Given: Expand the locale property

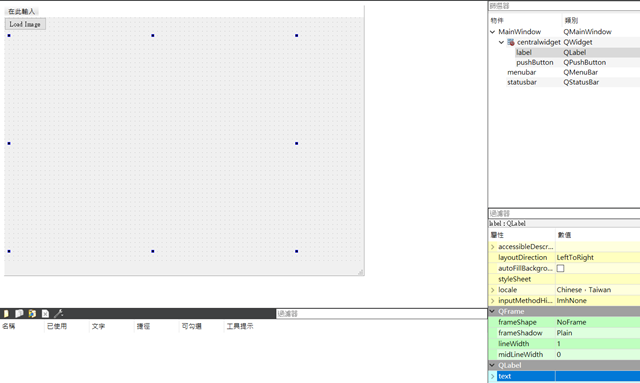Looking at the screenshot, I should [x=493, y=290].
